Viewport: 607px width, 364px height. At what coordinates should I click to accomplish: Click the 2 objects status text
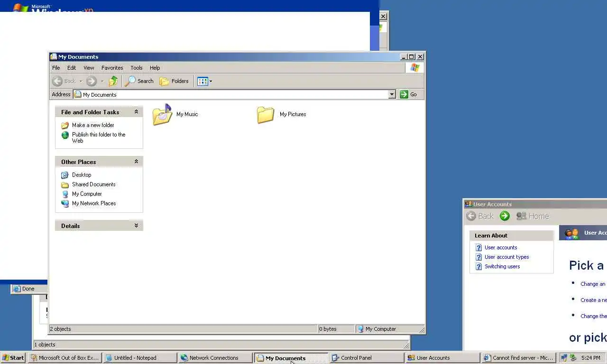pos(61,329)
